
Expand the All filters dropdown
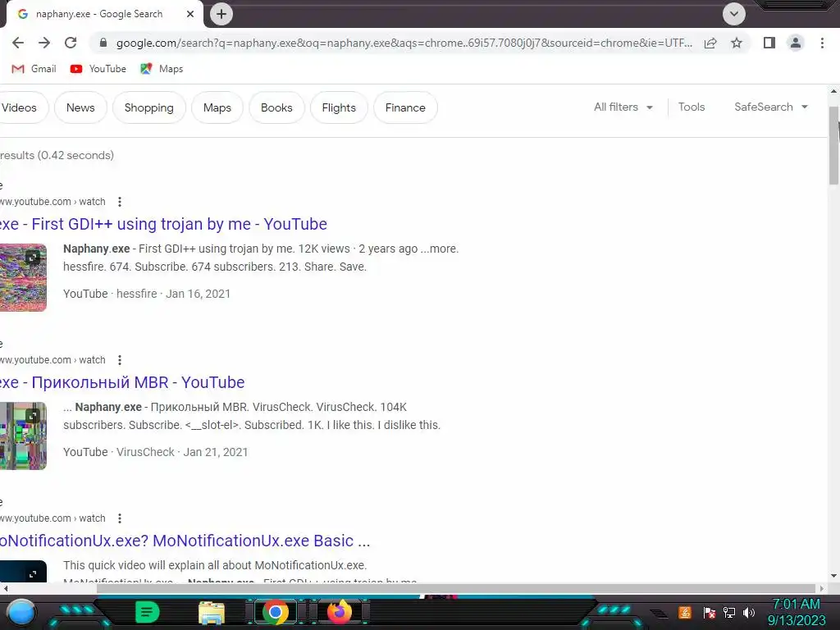623,107
